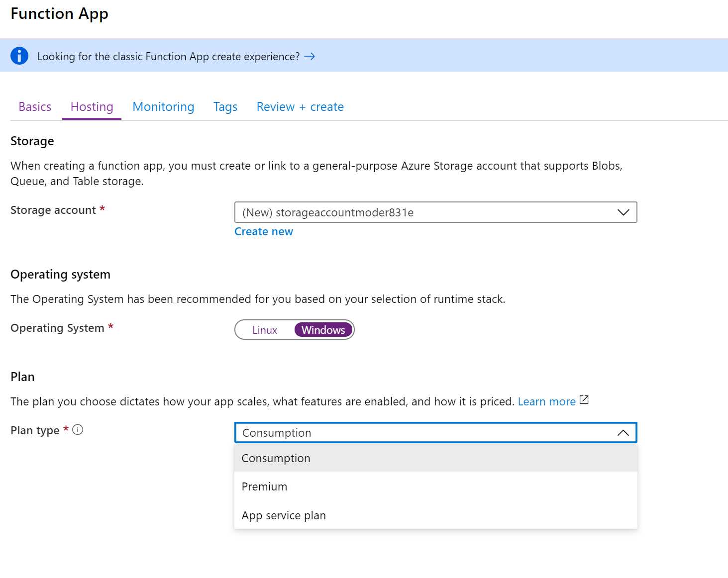Open the Storage account dropdown
The image size is (728, 578).
tap(623, 212)
